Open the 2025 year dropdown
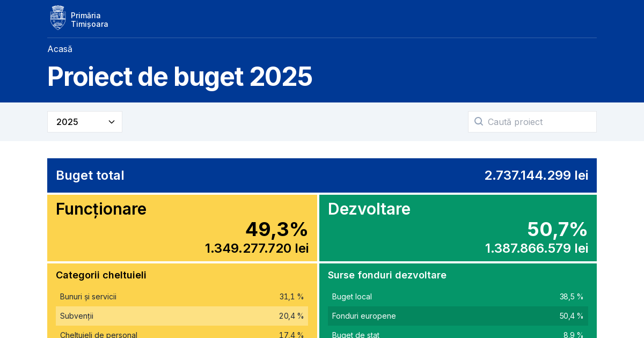The width and height of the screenshot is (644, 338). click(85, 122)
